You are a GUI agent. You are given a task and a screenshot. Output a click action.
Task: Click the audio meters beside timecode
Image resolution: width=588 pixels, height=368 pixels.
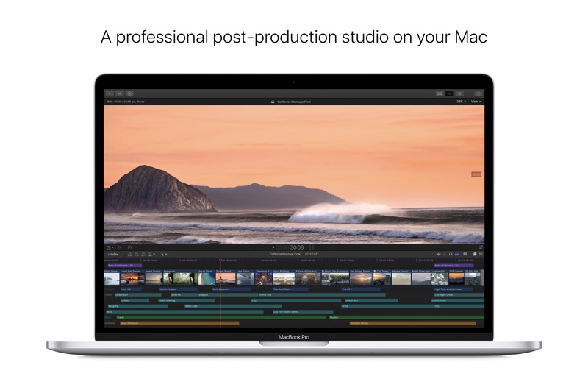tap(312, 247)
